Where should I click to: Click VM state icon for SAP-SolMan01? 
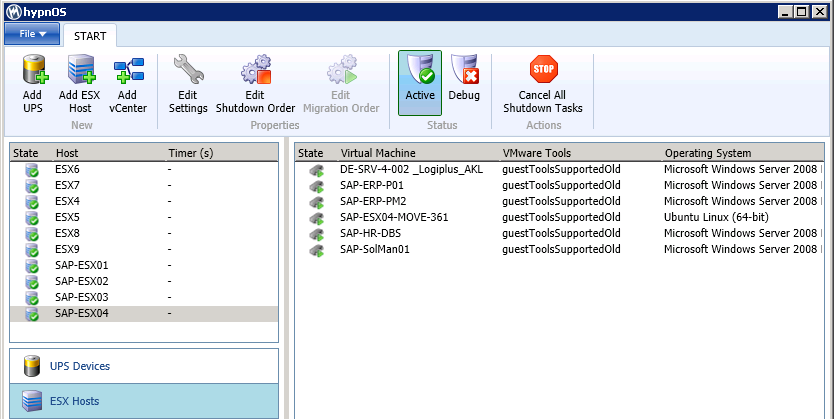pyautogui.click(x=317, y=250)
